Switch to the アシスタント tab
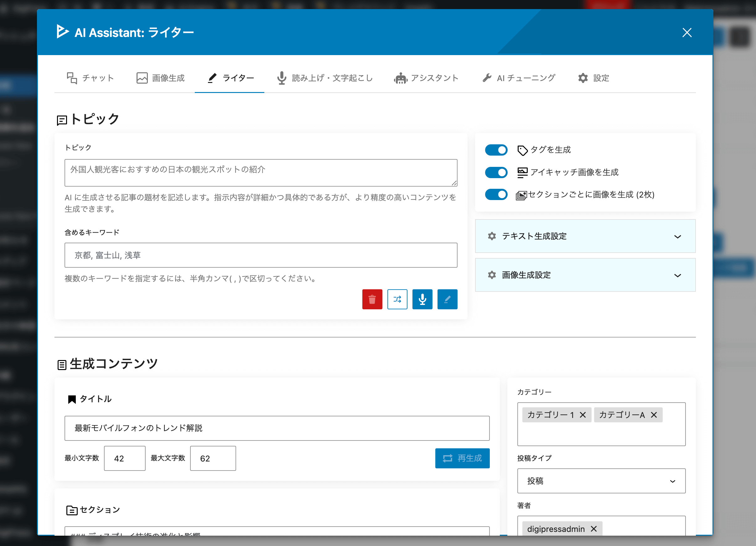The width and height of the screenshot is (756, 546). pos(426,78)
